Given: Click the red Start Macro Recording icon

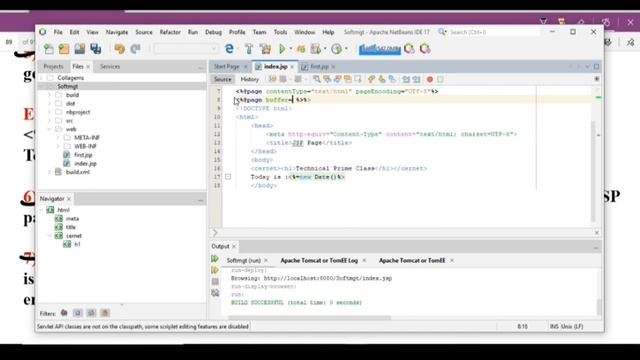Looking at the screenshot, I should coord(430,79).
